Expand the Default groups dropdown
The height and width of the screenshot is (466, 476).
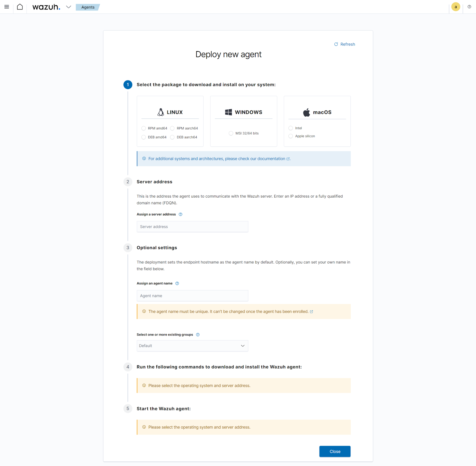click(x=192, y=346)
